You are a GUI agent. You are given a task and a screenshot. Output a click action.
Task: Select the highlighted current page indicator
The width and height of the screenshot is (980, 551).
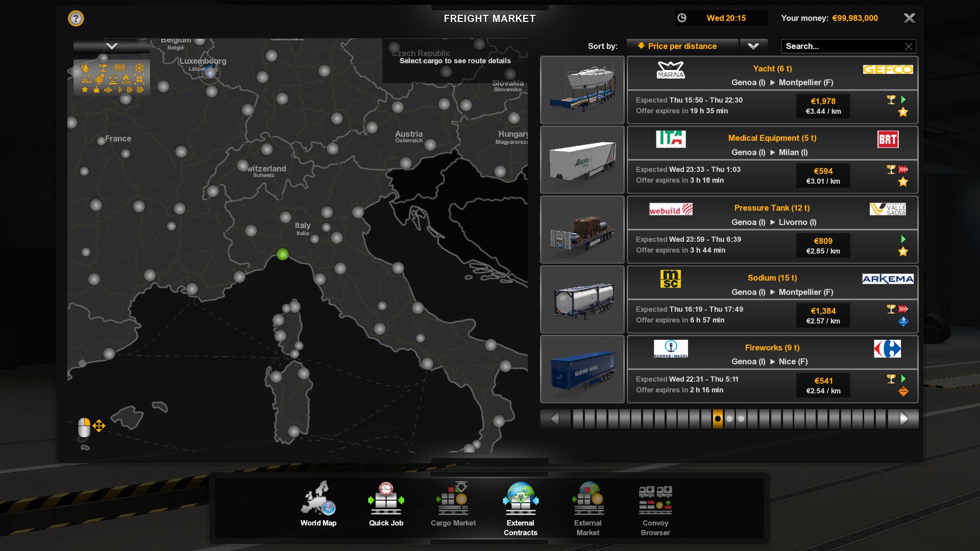[718, 419]
